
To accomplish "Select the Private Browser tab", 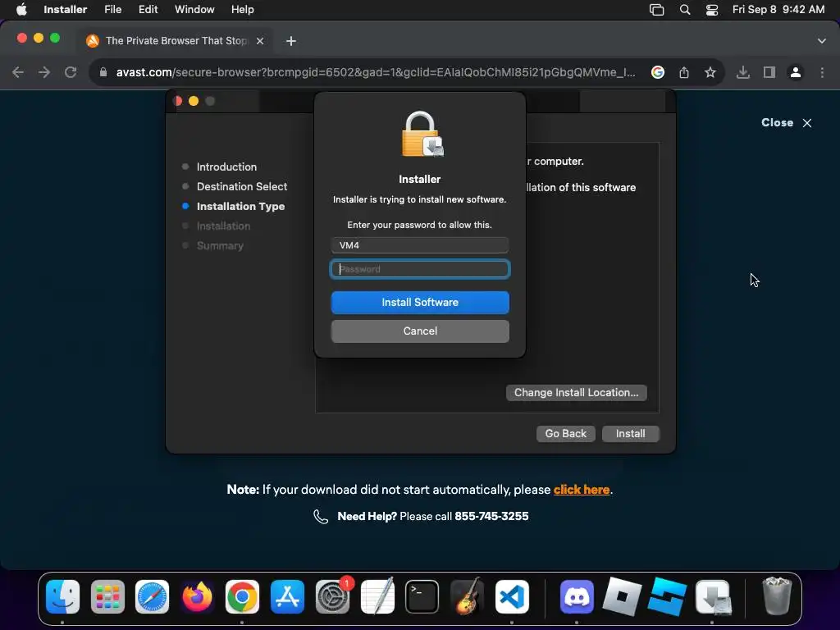I will coord(176,41).
